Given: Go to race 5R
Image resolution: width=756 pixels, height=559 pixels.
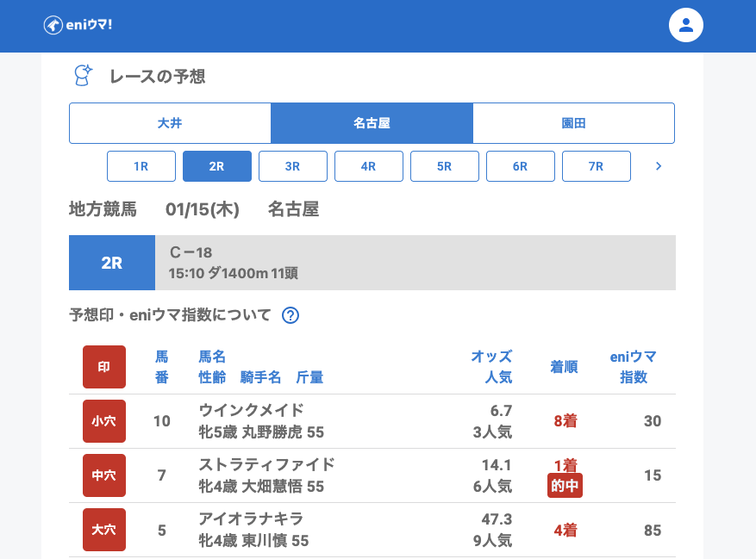Looking at the screenshot, I should 445,166.
